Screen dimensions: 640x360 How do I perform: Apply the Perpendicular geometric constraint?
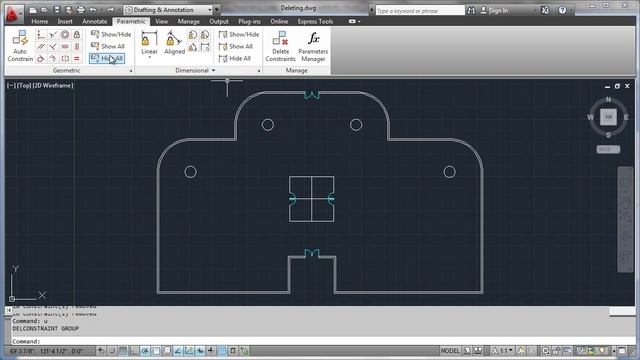(53, 47)
